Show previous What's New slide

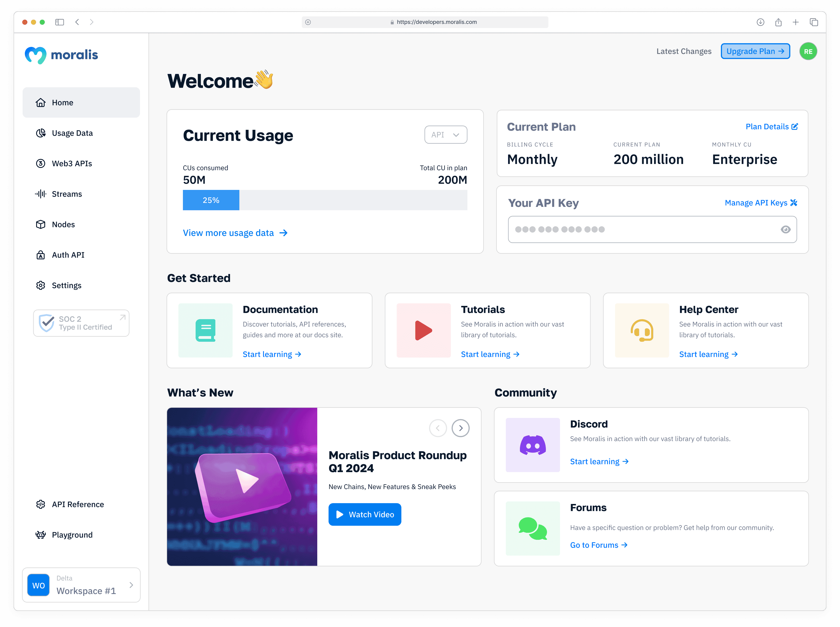[x=438, y=428]
